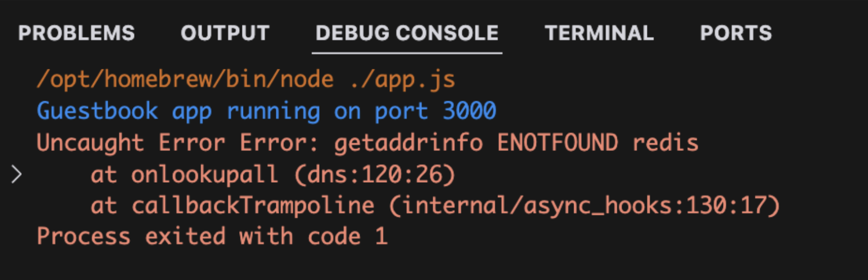Click the redis hostname in the error
This screenshot has height=280, width=868.
pos(665,143)
